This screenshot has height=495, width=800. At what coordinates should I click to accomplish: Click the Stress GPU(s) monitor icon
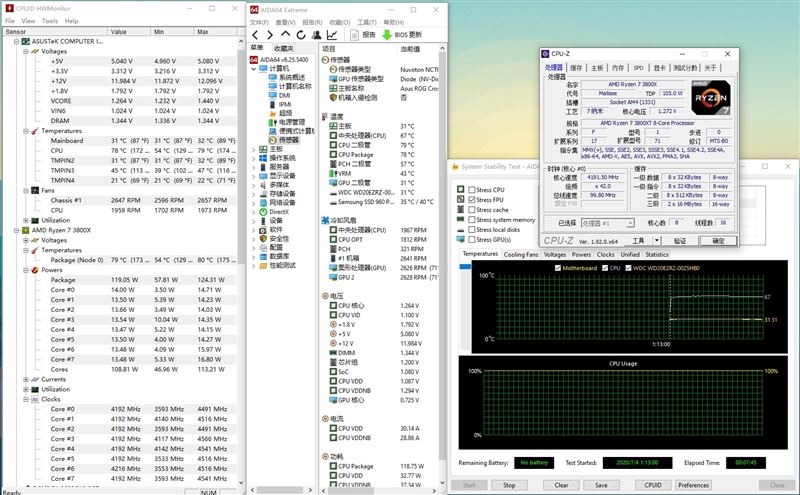[x=461, y=239]
